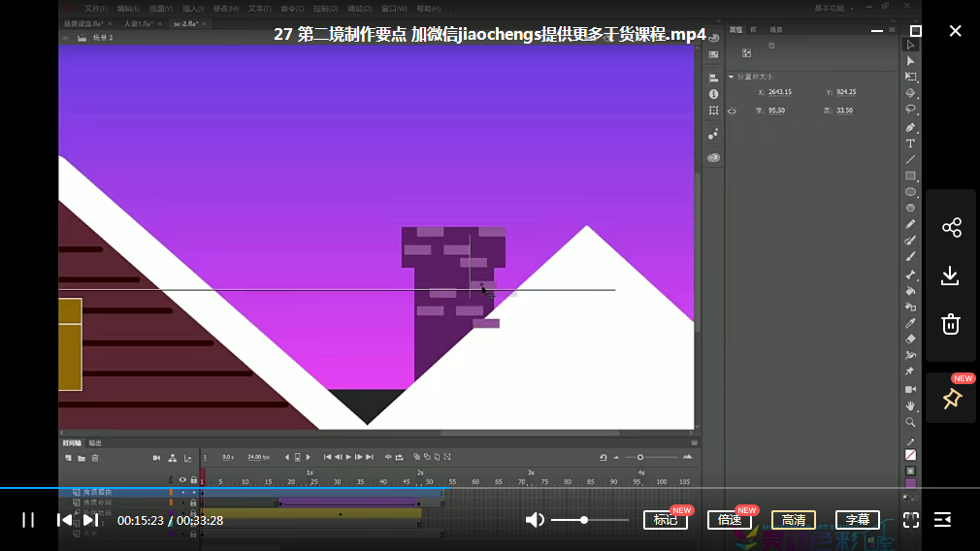Select the Free Transform tool
The width and height of the screenshot is (980, 551).
coord(911,77)
